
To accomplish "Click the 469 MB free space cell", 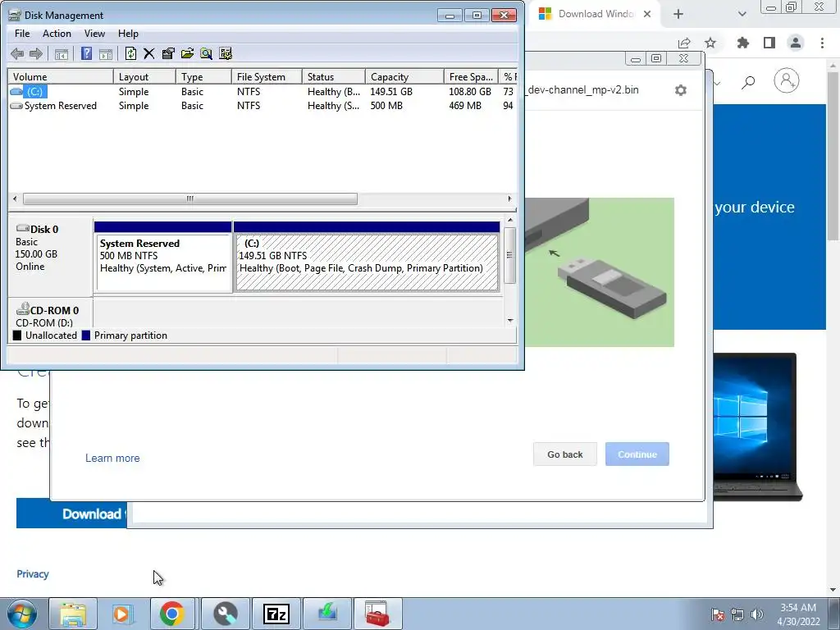I will (x=465, y=106).
